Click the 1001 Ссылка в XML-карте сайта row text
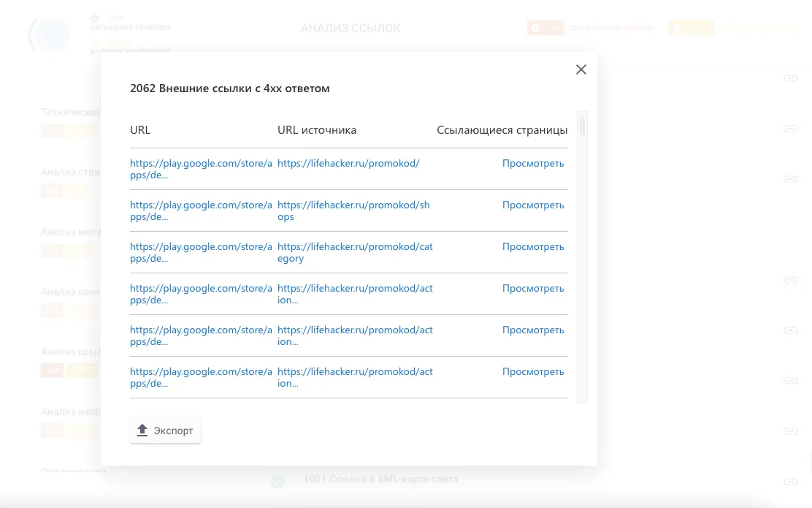812x508 pixels. pos(380,479)
